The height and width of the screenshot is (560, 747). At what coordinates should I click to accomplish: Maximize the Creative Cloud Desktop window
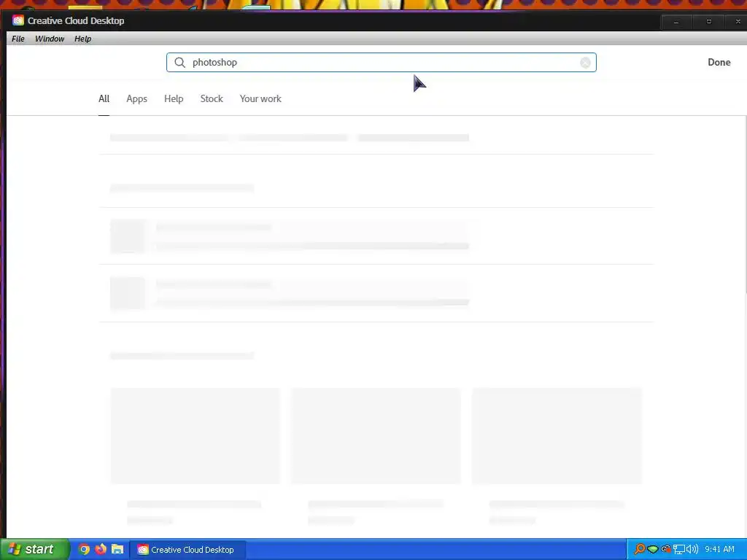click(709, 22)
